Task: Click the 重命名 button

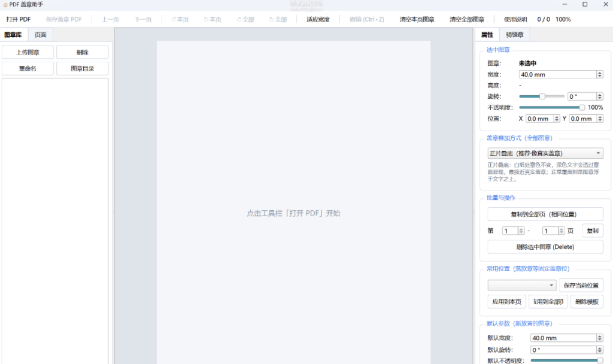Action: pos(28,68)
